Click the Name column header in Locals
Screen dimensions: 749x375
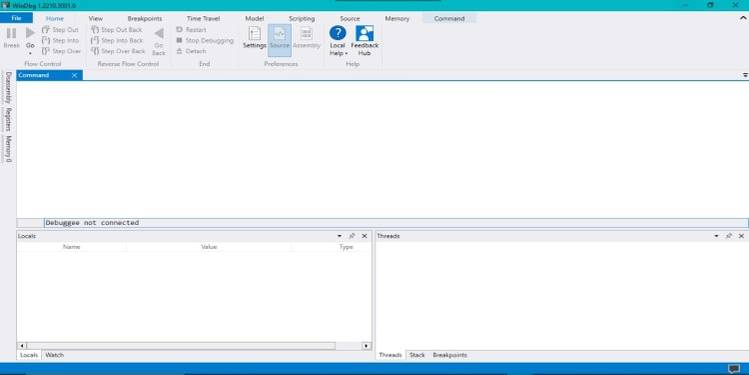point(72,247)
